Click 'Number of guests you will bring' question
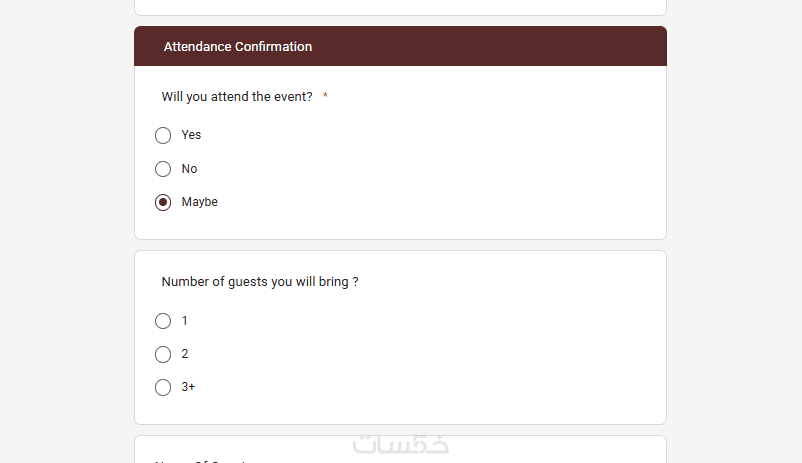The image size is (802, 463). coord(259,282)
